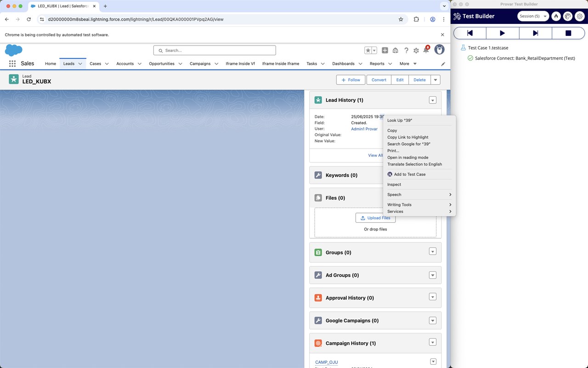Image resolution: width=588 pixels, height=368 pixels.
Task: Choose Translate Selection to English
Action: (x=419, y=164)
